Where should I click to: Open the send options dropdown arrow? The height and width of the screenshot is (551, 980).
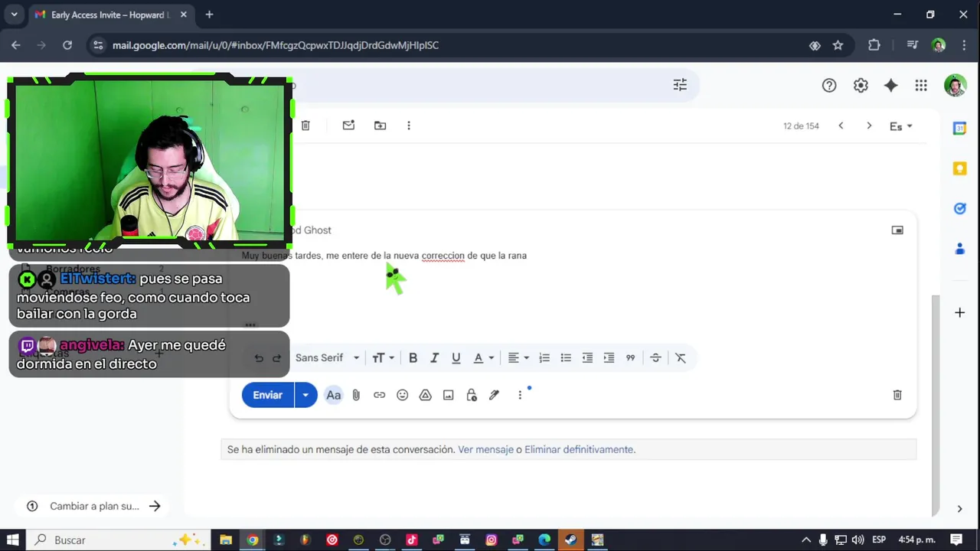pos(305,395)
